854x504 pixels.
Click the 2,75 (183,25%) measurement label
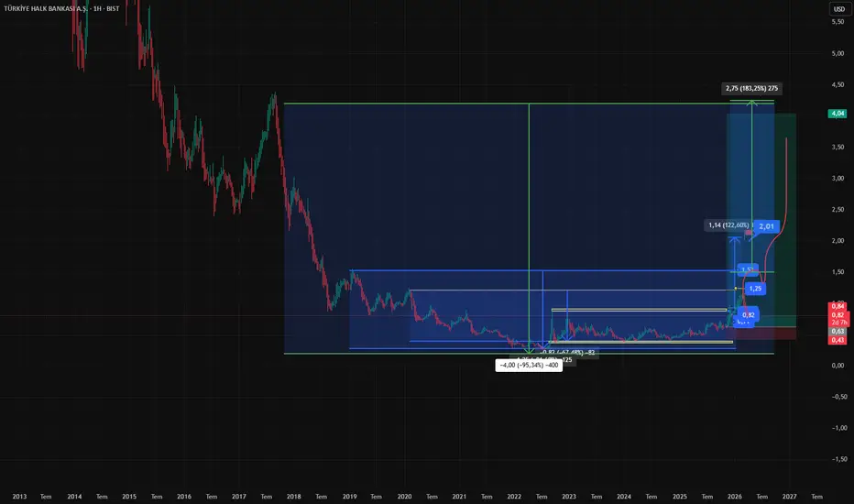coord(751,88)
